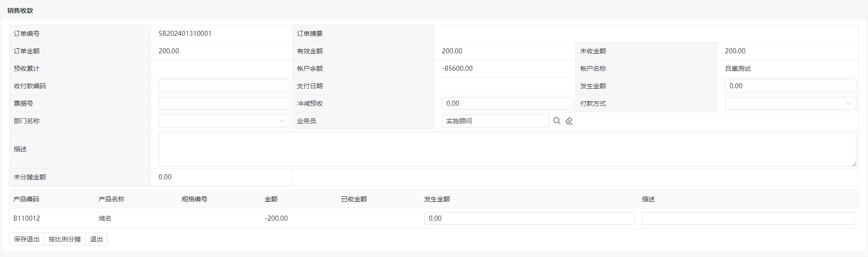Click the 退出 button
Screen dimensions: 868x257
(x=97, y=239)
